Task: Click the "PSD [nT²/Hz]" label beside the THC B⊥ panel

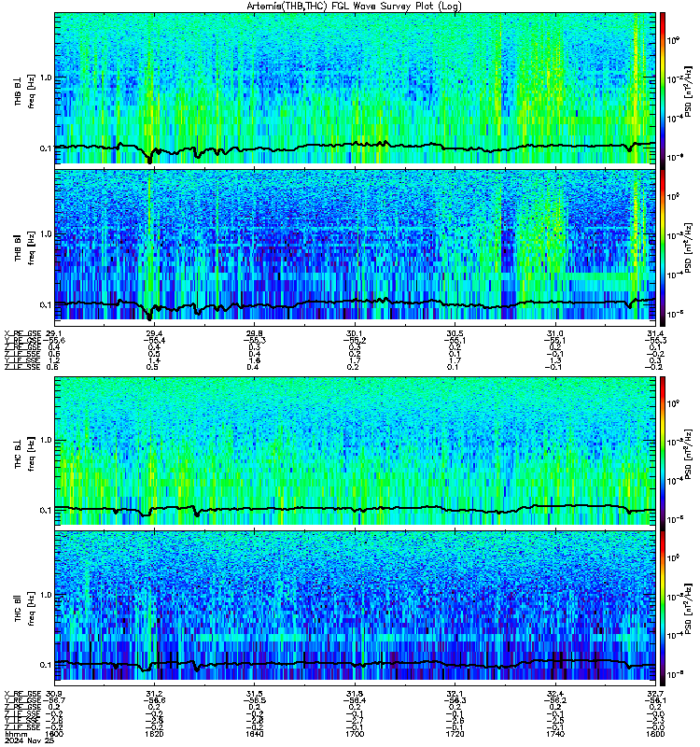Action: [688, 454]
